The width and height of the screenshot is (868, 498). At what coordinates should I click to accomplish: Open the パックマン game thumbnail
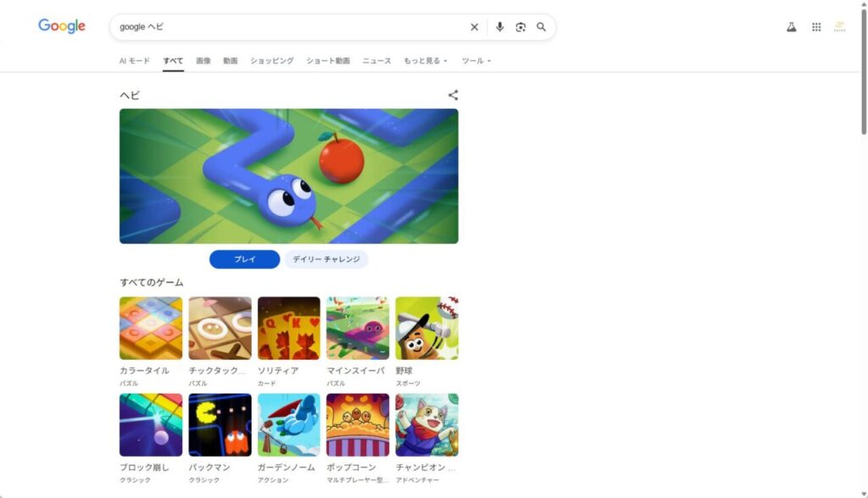coord(220,425)
